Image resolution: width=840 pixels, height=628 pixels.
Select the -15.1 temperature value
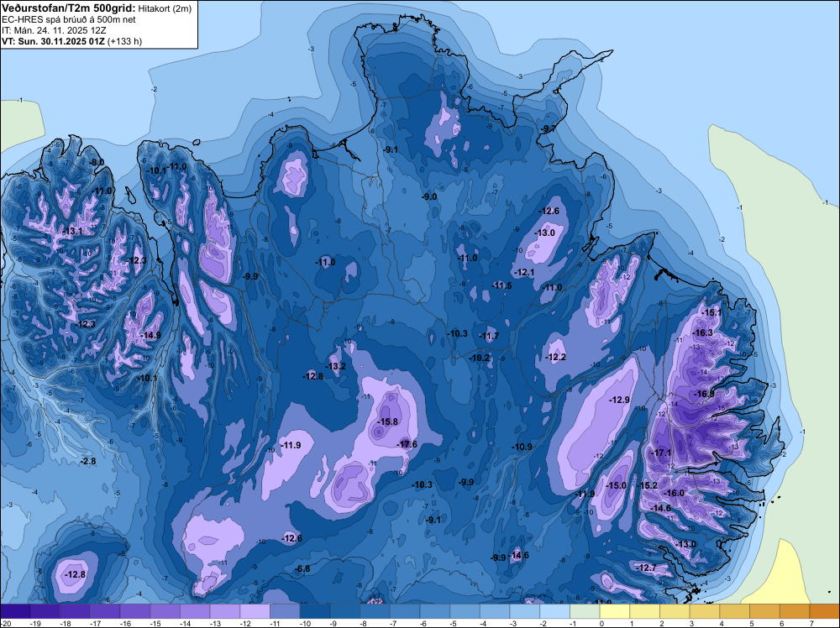point(711,312)
